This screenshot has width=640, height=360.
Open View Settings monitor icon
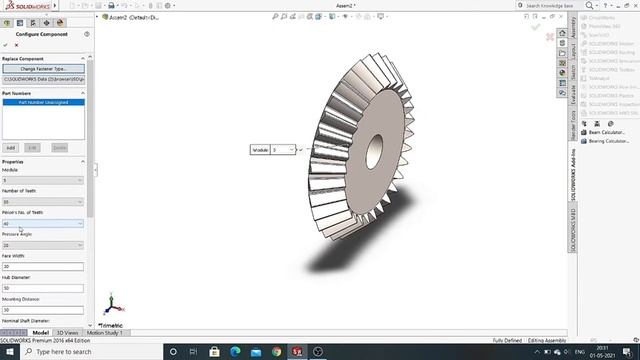click(381, 16)
